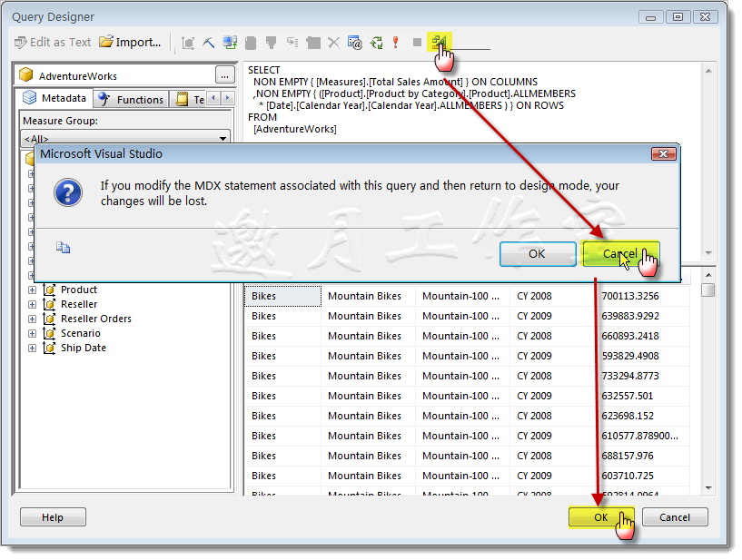The image size is (742, 560).
Task: Click the Show Aggregations toolbar icon
Action: 312,43
